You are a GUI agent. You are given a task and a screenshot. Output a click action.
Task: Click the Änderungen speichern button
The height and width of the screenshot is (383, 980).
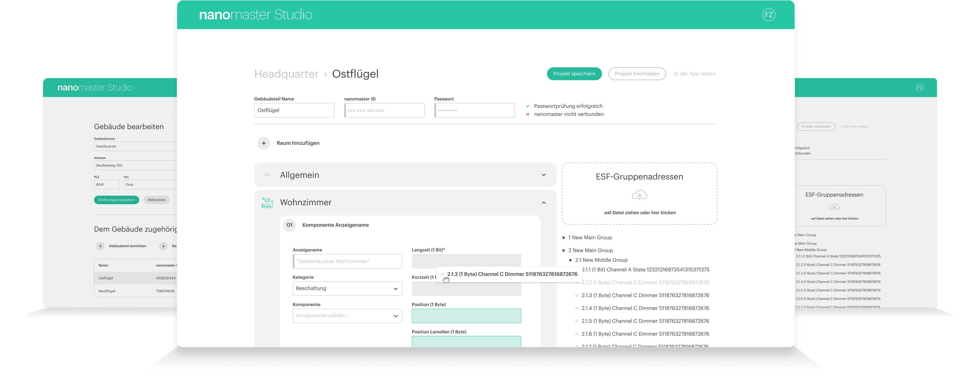click(116, 200)
